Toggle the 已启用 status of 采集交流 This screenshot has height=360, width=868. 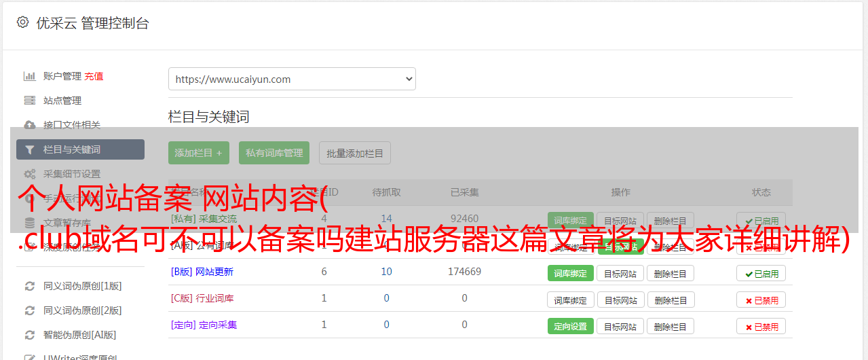761,220
